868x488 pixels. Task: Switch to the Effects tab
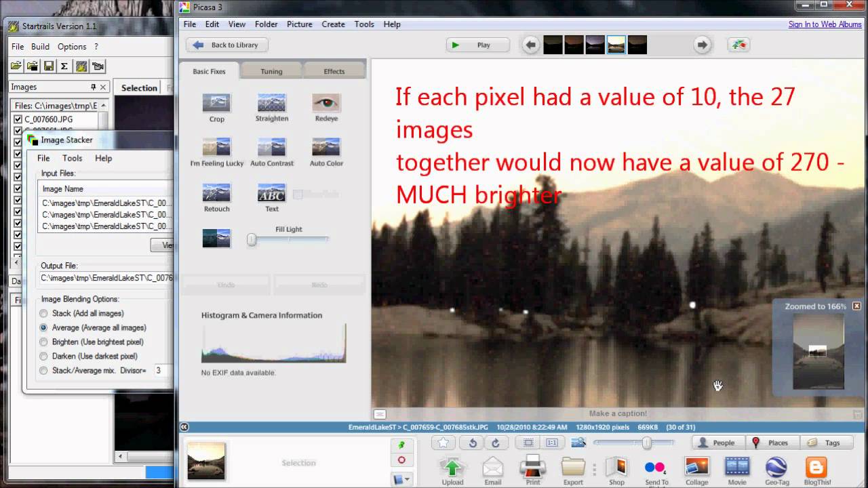tap(334, 71)
